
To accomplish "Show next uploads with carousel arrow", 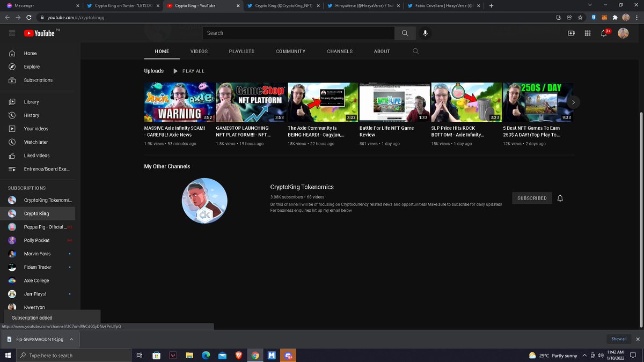I will click(x=573, y=102).
